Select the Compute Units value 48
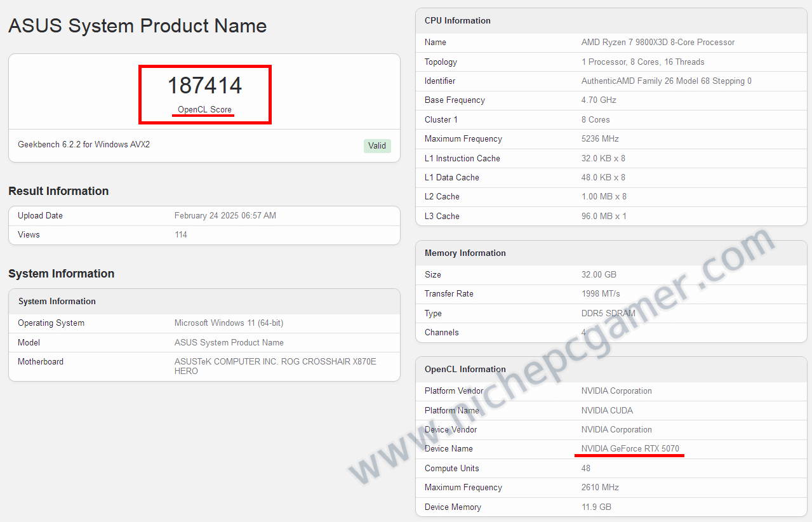The height and width of the screenshot is (522, 812). pyautogui.click(x=586, y=468)
